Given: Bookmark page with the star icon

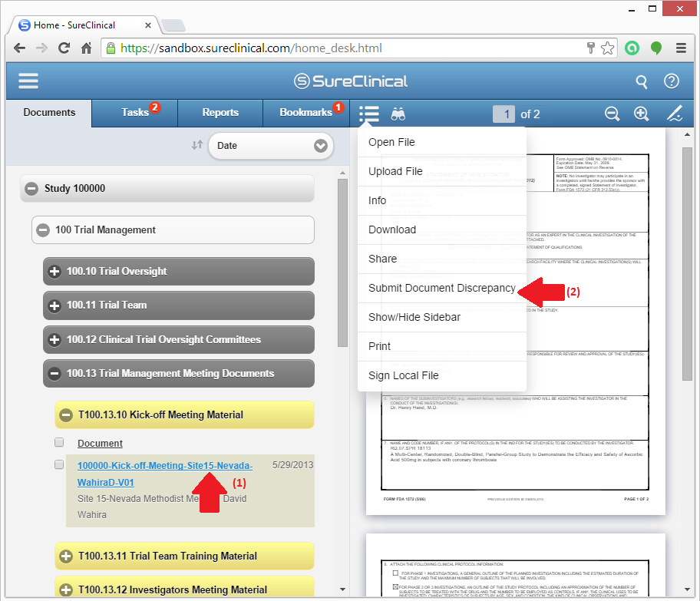Looking at the screenshot, I should tap(607, 48).
